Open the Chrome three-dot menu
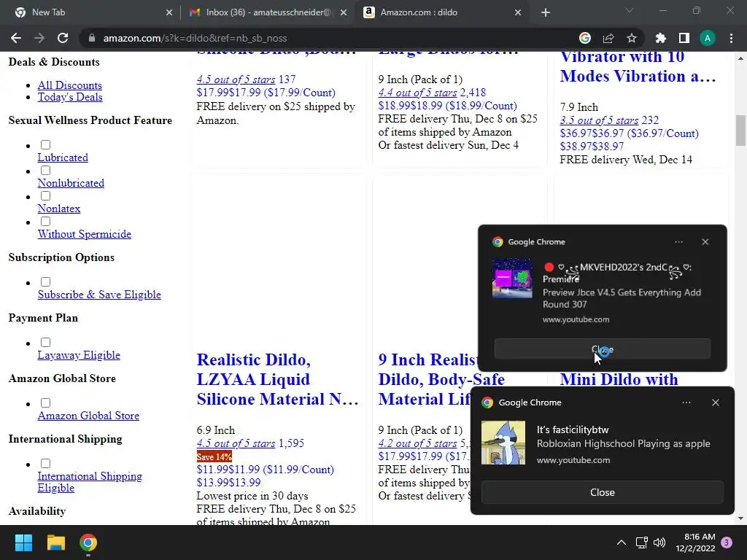The image size is (747, 560). 731,38
